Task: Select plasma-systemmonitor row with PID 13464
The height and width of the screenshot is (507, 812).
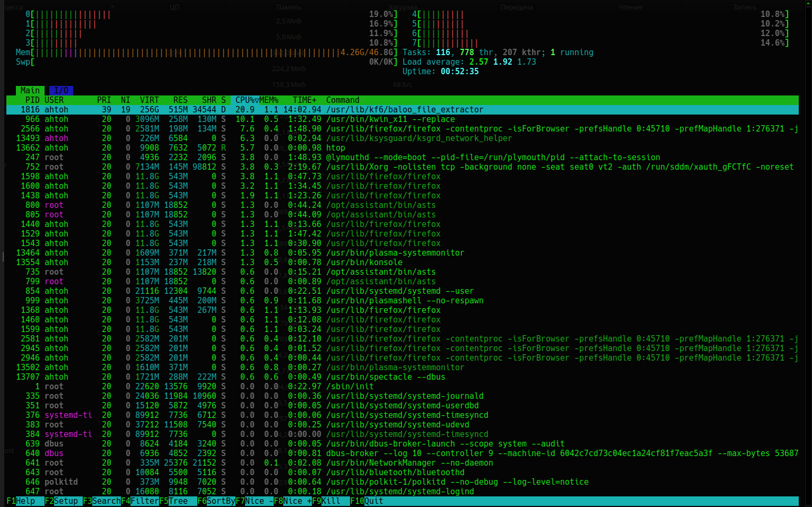Action: pyautogui.click(x=403, y=253)
